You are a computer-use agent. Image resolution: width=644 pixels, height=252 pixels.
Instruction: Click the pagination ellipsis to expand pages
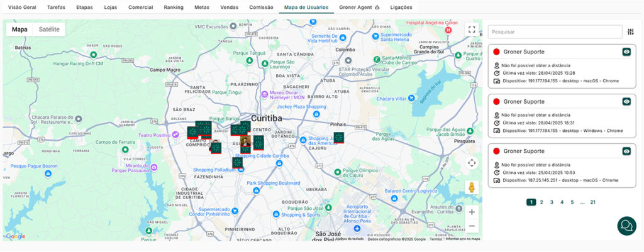tap(582, 202)
